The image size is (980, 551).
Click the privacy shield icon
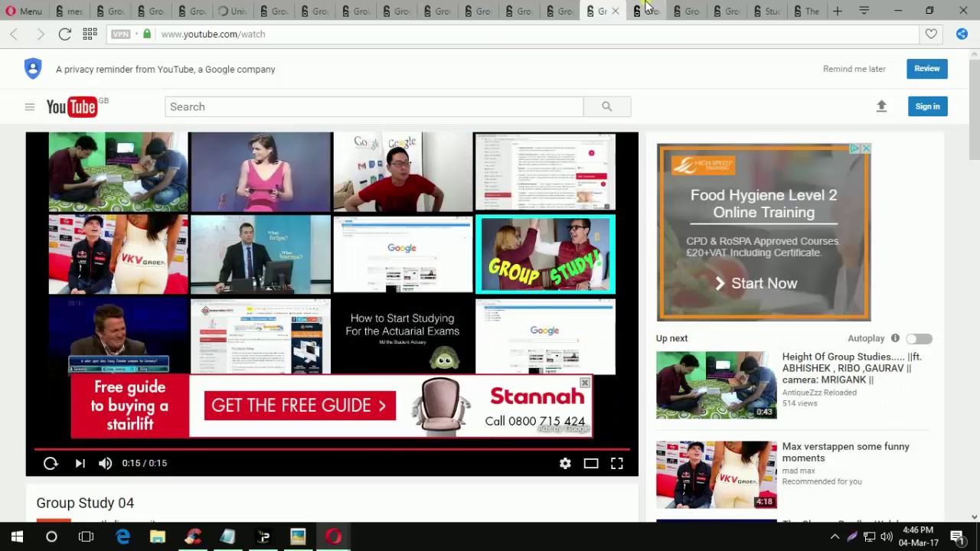[33, 69]
